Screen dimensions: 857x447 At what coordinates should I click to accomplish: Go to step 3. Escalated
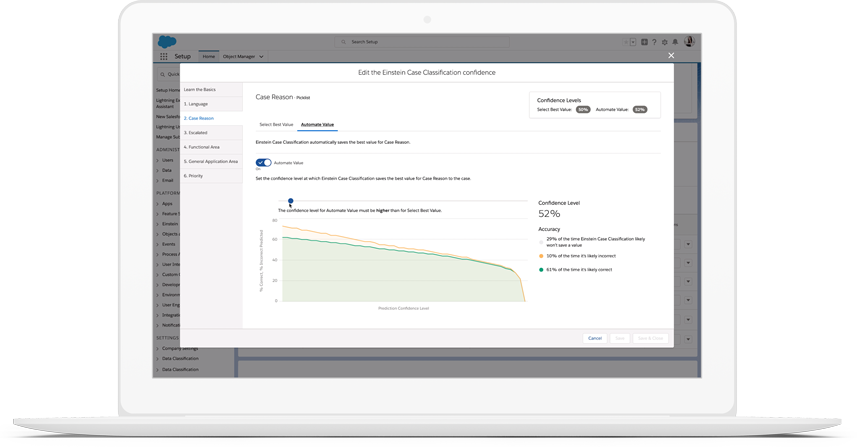coord(212,133)
